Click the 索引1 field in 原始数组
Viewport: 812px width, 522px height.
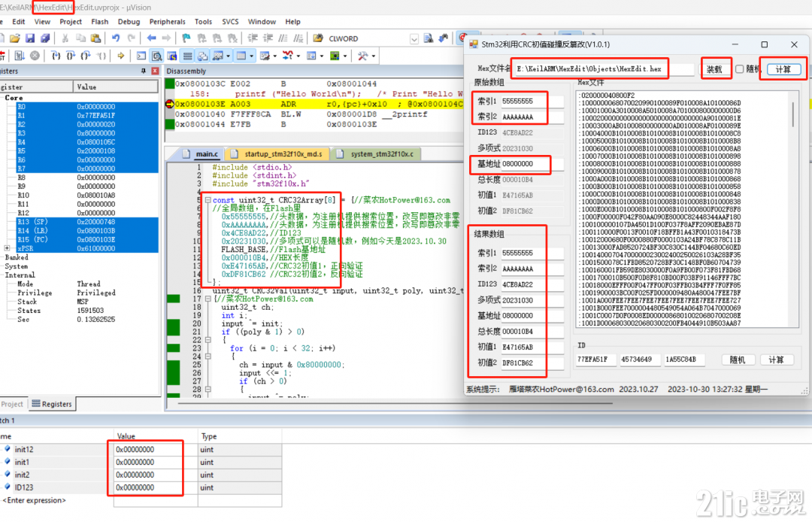(532, 101)
